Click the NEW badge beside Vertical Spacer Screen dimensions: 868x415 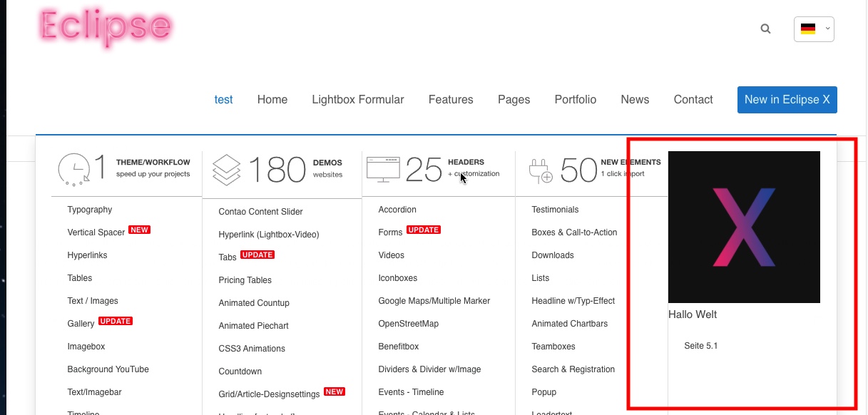coord(139,230)
